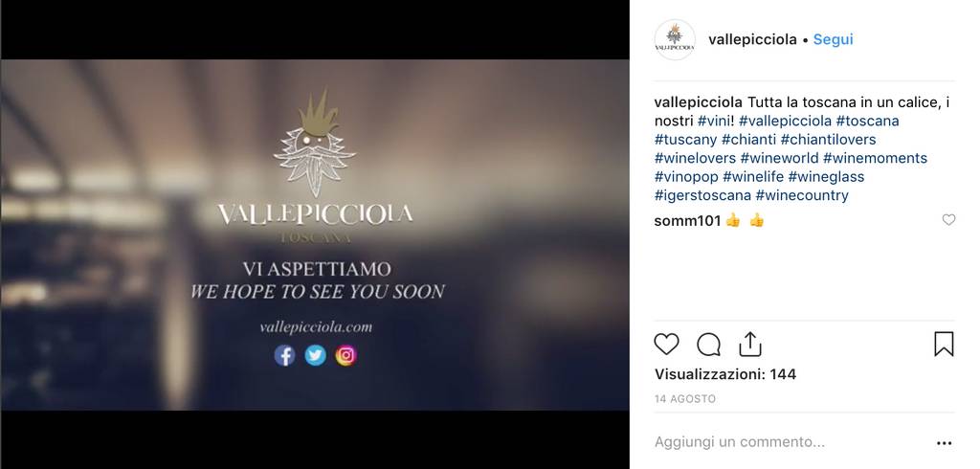Like the somm101 comment with small heart
The height and width of the screenshot is (469, 980).
pyautogui.click(x=948, y=219)
